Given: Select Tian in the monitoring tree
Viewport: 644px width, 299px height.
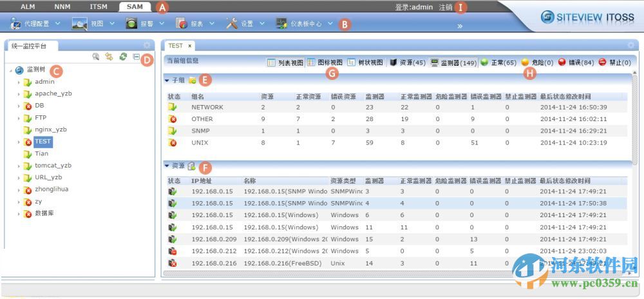Looking at the screenshot, I should click(x=41, y=153).
